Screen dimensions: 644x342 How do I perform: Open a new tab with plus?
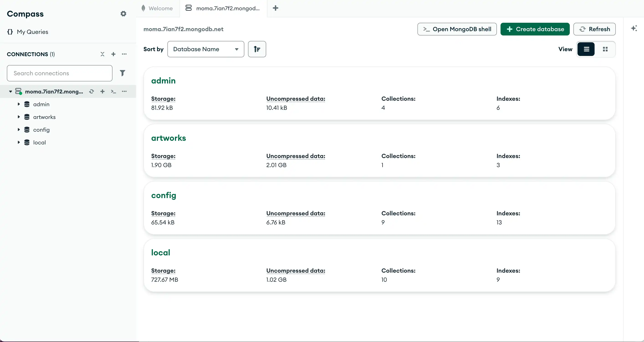[275, 8]
